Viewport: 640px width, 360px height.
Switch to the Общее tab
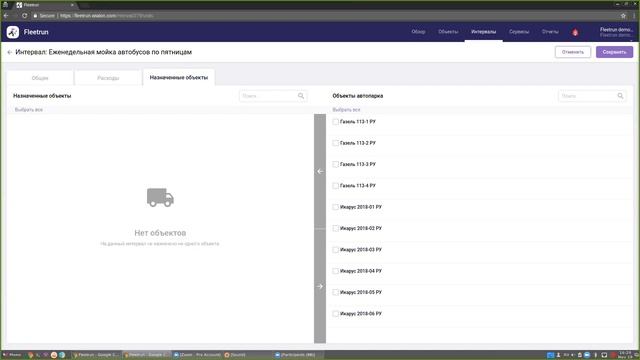[40, 78]
